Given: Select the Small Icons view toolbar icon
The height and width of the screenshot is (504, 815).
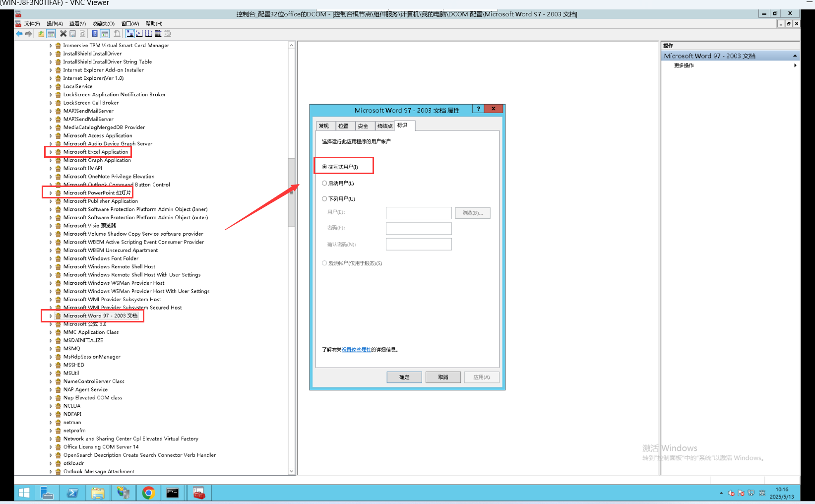Looking at the screenshot, I should (139, 34).
